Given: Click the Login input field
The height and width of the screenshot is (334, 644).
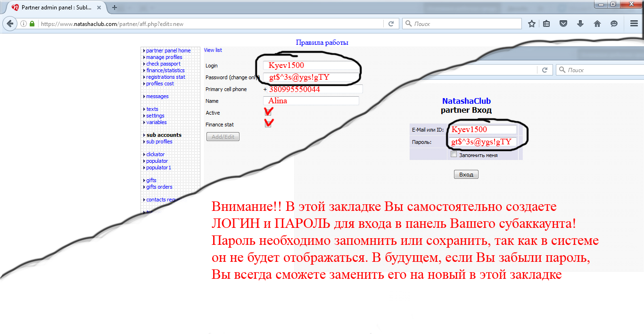Looking at the screenshot, I should click(x=311, y=66).
